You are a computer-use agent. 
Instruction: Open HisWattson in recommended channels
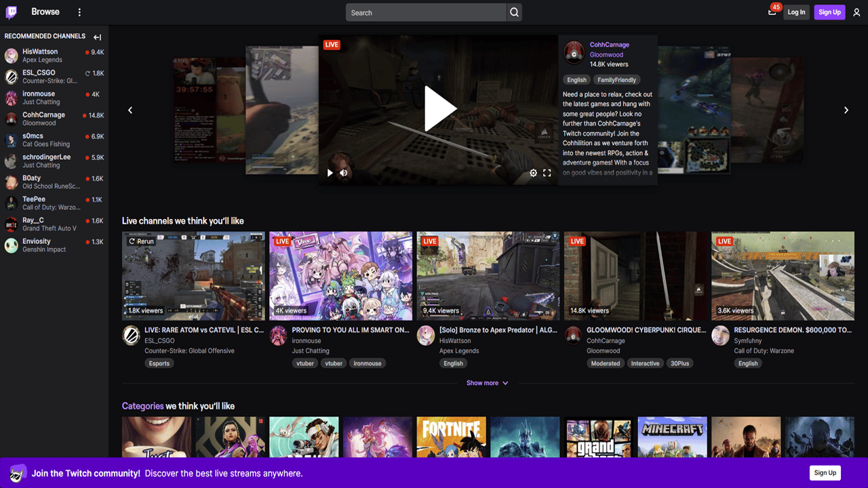54,56
